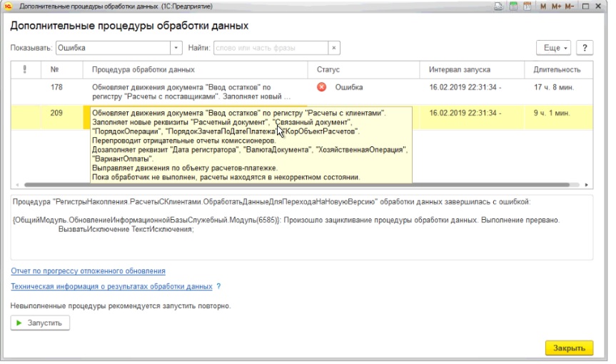
Task: Open the Еще dropdown menu
Action: click(x=555, y=48)
